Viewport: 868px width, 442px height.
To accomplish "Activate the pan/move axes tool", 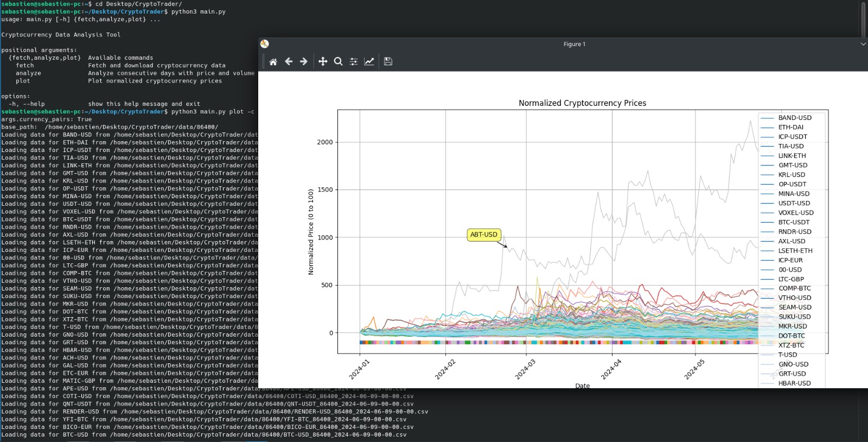I will click(x=323, y=61).
